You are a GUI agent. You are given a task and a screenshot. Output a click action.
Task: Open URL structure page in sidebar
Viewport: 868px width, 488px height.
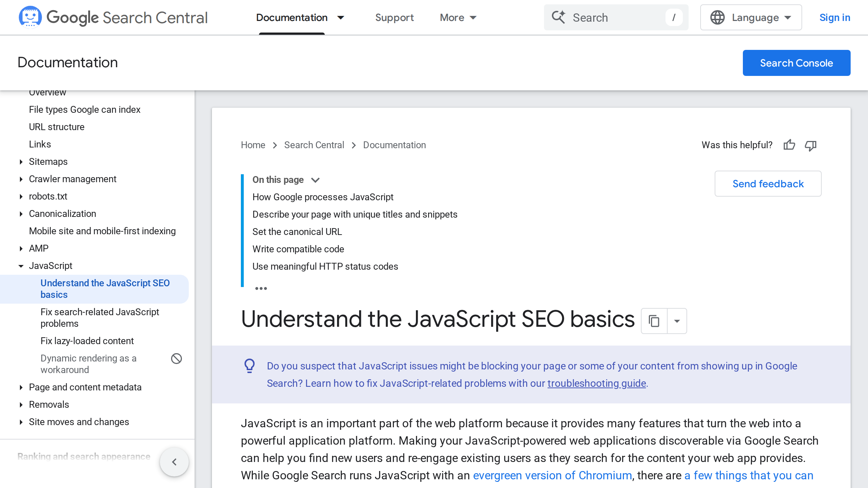pos(56,127)
